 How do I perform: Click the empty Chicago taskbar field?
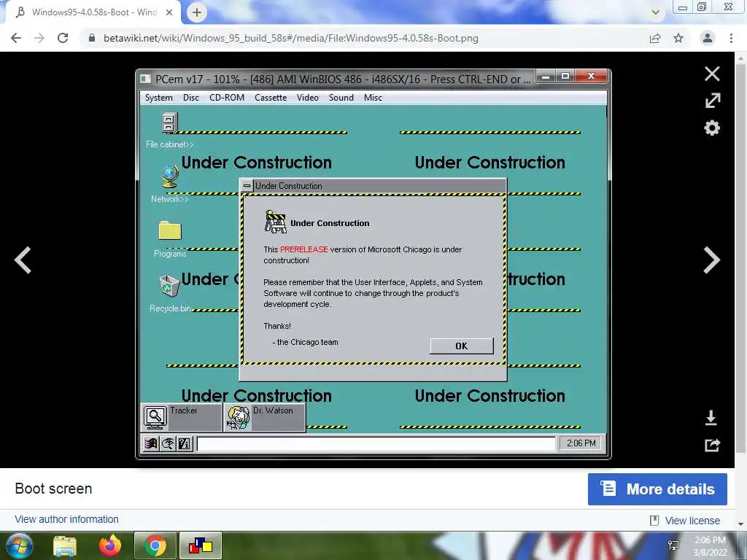coord(376,444)
